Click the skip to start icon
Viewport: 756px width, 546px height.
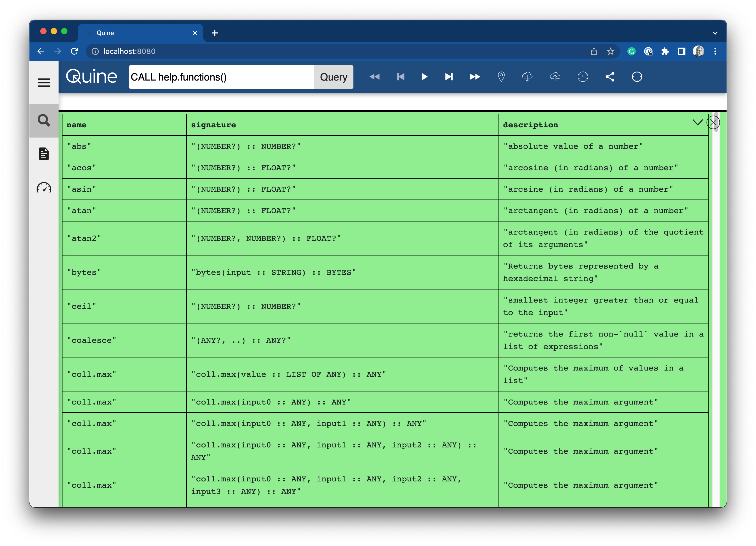[400, 77]
